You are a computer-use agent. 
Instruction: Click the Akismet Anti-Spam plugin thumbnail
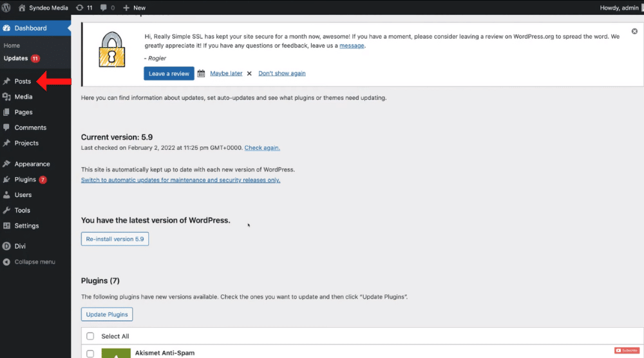tap(116, 353)
